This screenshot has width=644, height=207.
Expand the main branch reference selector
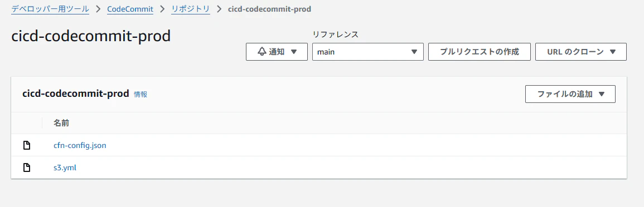pyautogui.click(x=368, y=52)
